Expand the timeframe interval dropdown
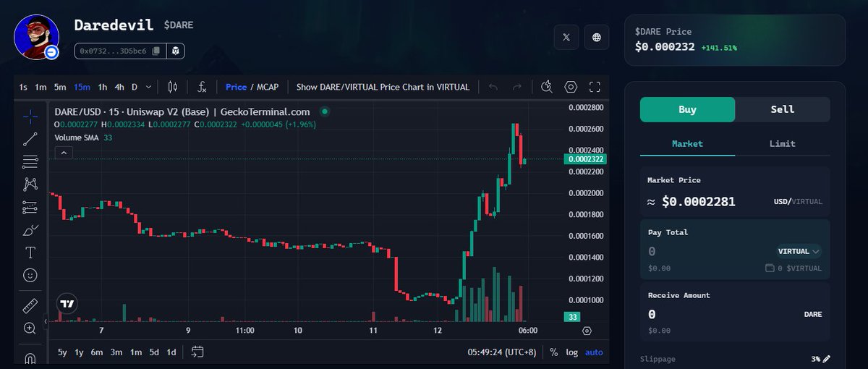 (x=149, y=87)
